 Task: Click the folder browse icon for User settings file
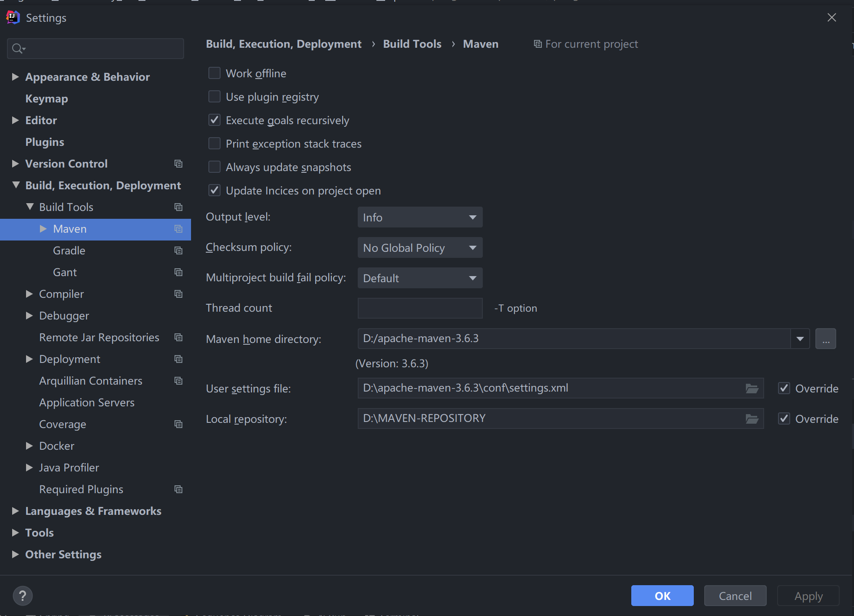coord(752,387)
